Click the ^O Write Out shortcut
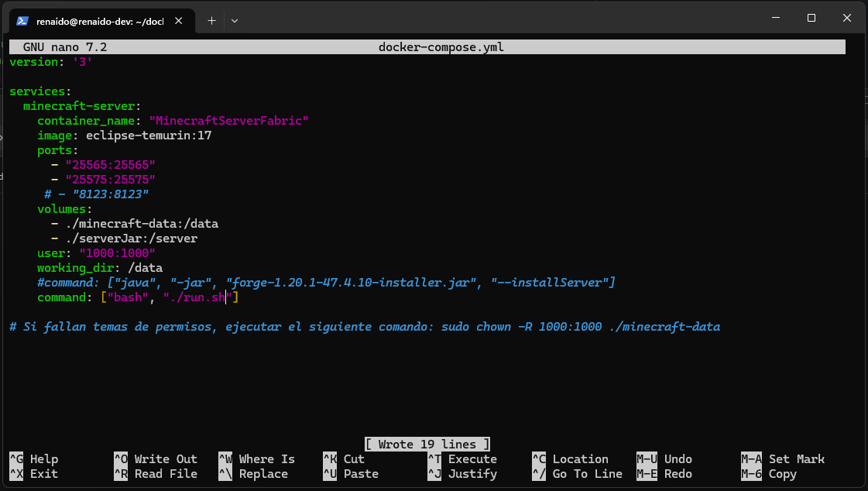868x491 pixels. [x=156, y=459]
